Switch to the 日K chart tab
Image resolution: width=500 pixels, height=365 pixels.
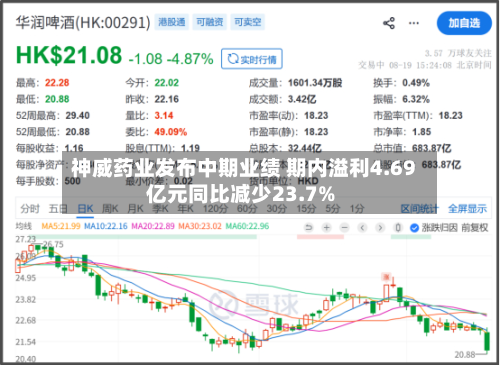pos(85,209)
